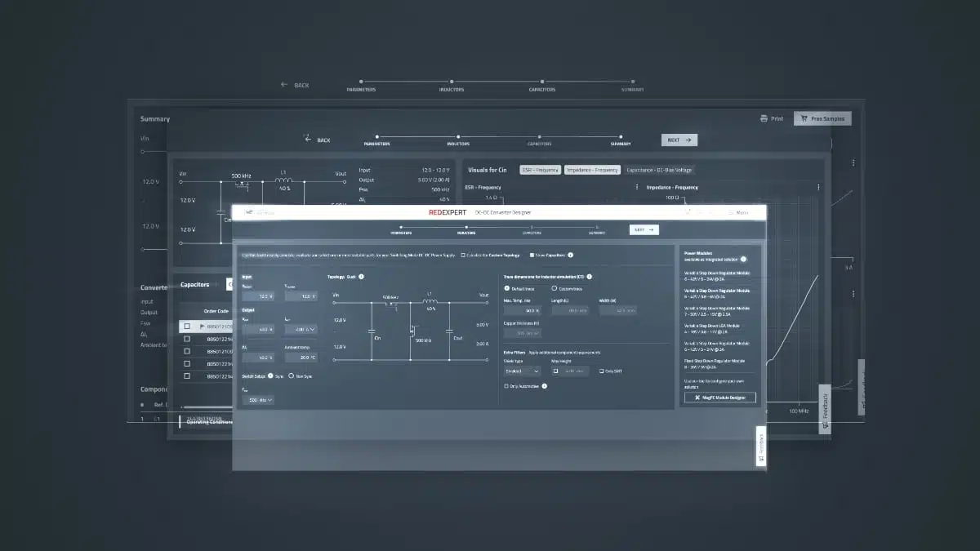The image size is (980, 551).
Task: Click the Length (L) trace input field
Action: click(570, 310)
